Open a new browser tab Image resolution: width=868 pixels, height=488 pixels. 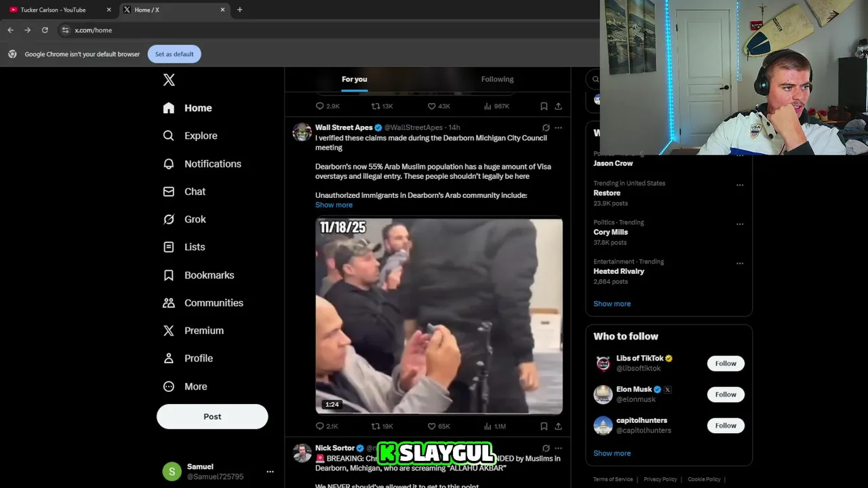coord(239,9)
